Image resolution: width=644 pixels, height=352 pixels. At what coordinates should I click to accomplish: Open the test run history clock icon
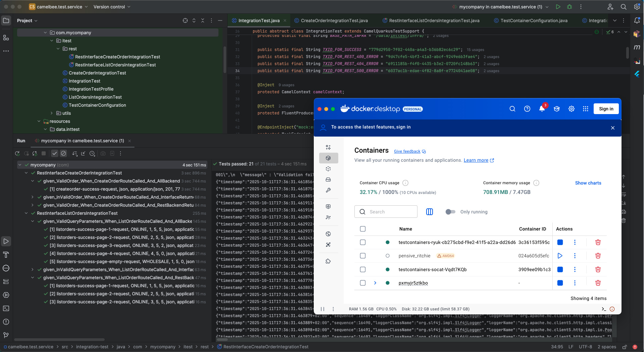tap(92, 153)
